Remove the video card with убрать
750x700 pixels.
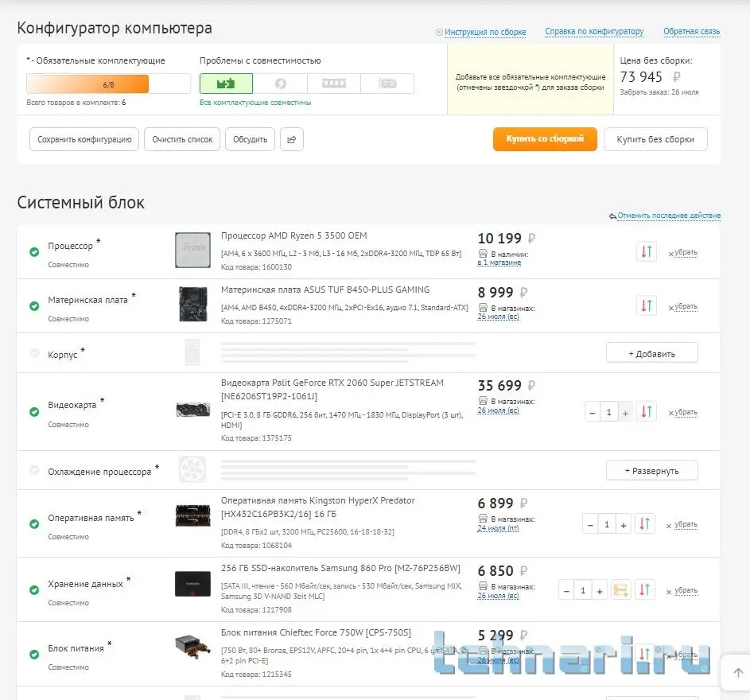pyautogui.click(x=686, y=412)
